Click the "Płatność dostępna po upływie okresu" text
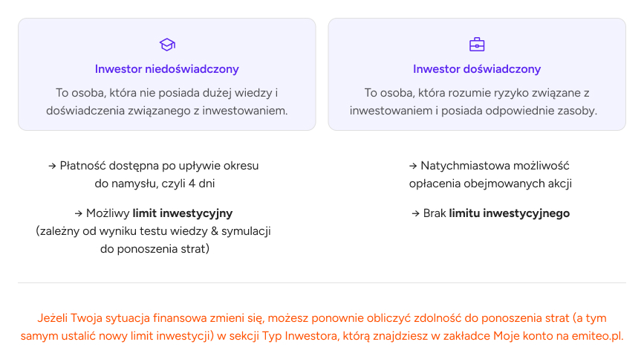This screenshot has height=362, width=644. coord(159,166)
